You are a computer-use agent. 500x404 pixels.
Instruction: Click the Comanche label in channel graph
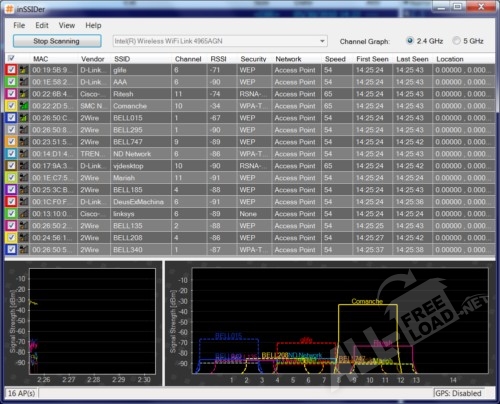[367, 301]
